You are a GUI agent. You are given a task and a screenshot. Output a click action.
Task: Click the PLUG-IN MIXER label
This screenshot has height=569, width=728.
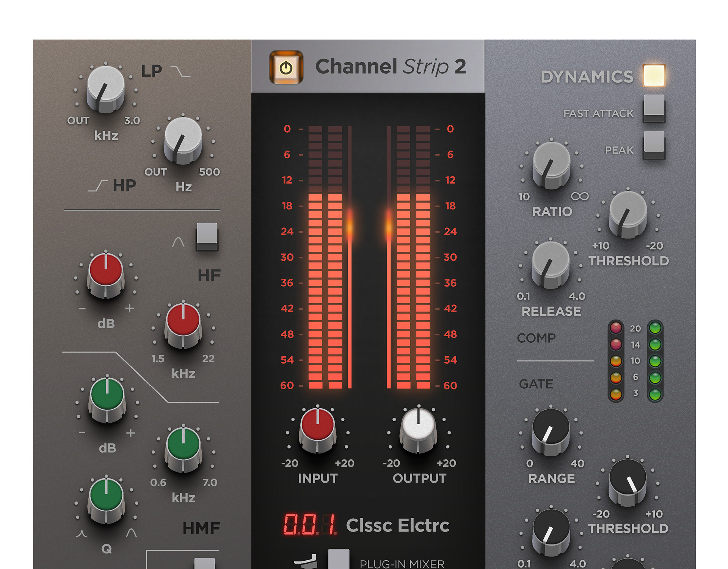pos(402,564)
